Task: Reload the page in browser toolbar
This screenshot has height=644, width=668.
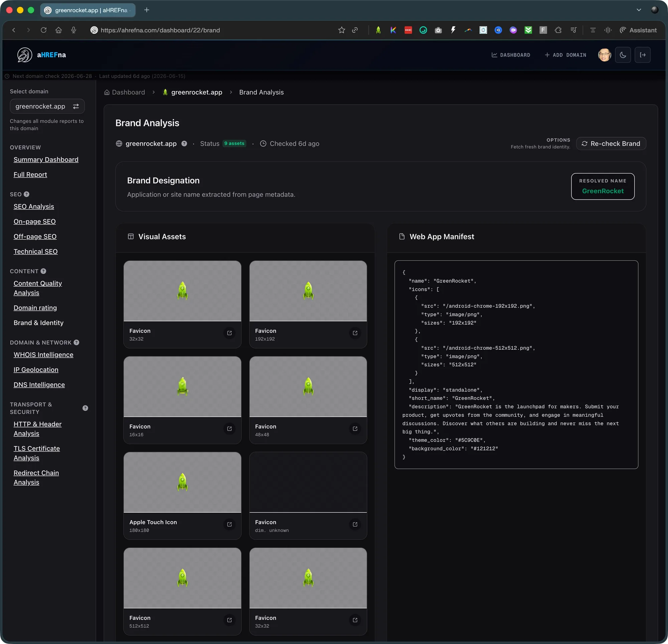Action: 43,30
